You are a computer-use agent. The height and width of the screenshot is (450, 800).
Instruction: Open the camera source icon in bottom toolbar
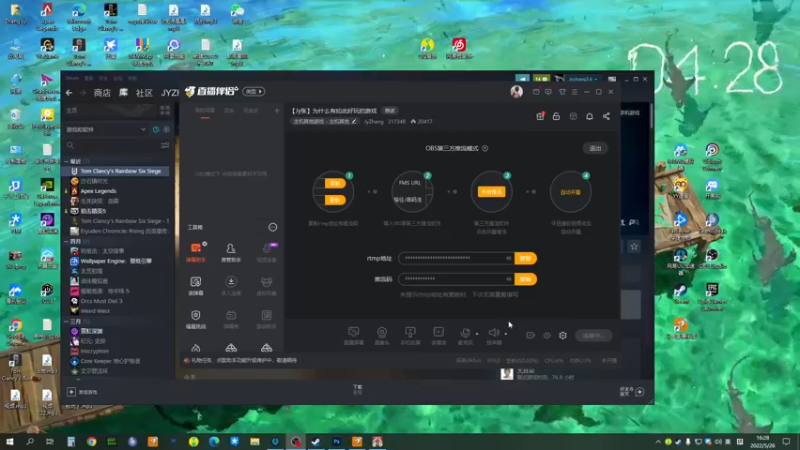point(382,332)
